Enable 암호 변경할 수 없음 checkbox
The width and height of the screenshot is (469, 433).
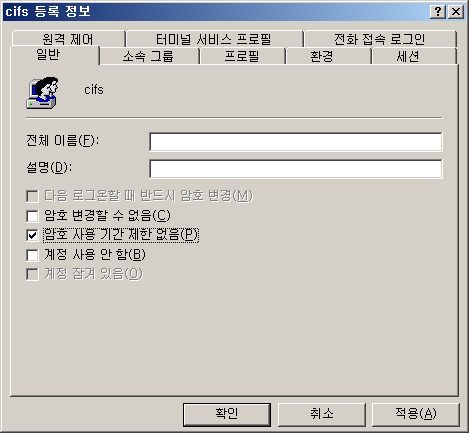32,216
